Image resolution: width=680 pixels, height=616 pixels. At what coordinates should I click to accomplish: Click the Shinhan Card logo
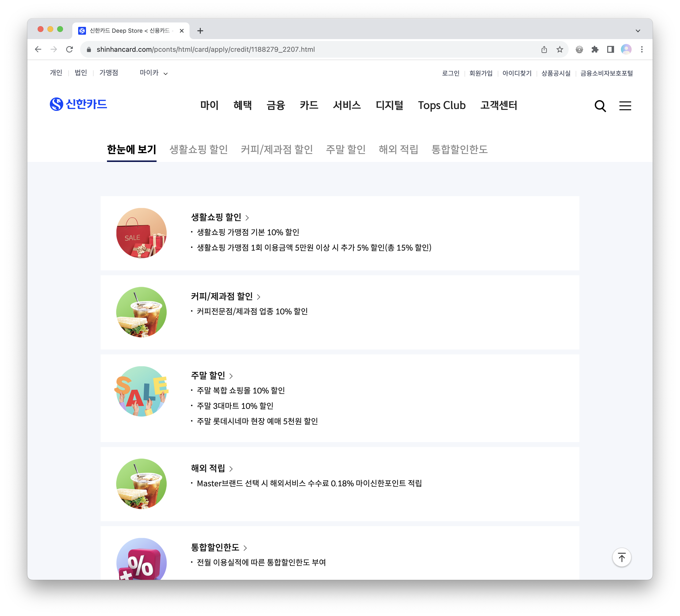[78, 104]
